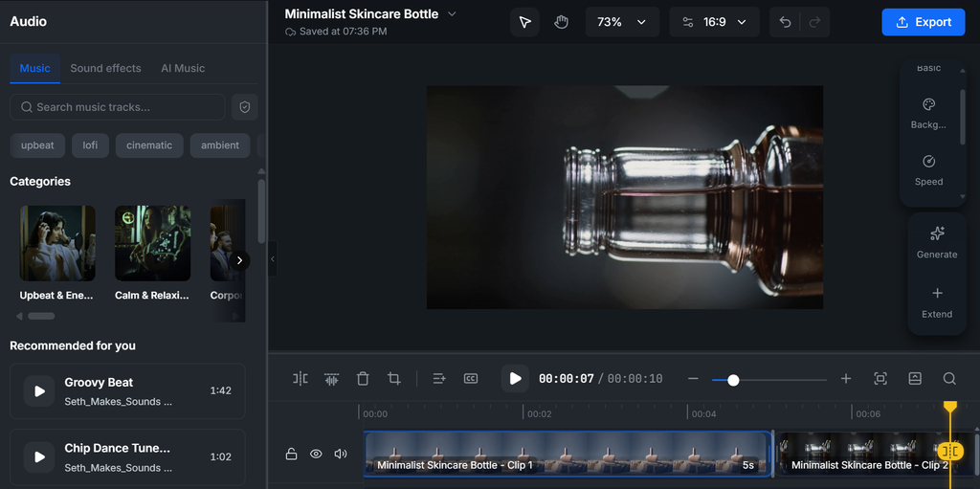Viewport: 980px width, 489px height.
Task: Open closed captions tool
Action: point(471,378)
